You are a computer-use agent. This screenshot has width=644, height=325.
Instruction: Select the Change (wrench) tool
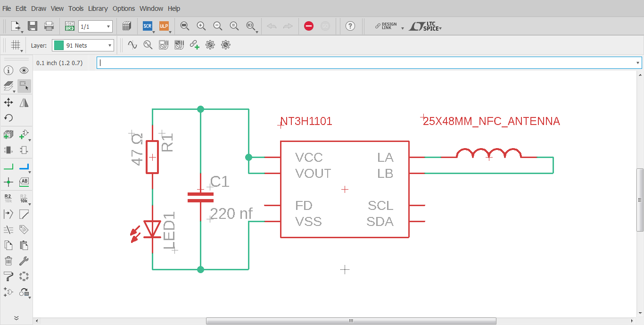pyautogui.click(x=24, y=261)
